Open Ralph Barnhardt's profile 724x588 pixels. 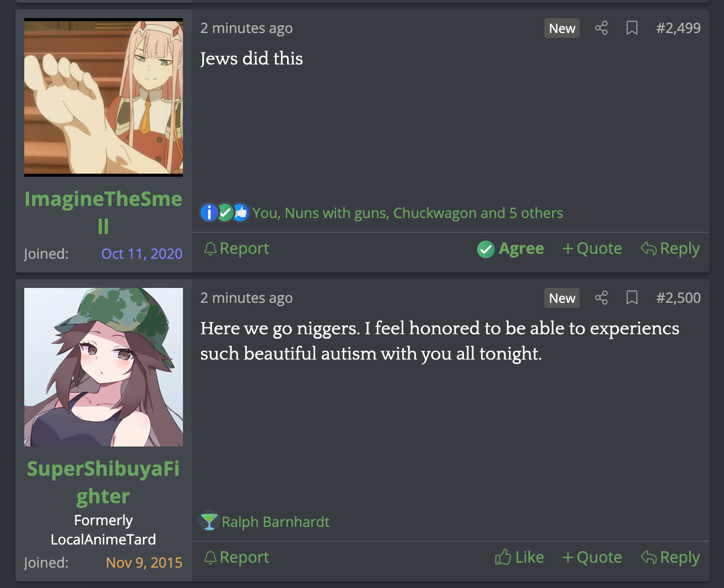click(275, 522)
